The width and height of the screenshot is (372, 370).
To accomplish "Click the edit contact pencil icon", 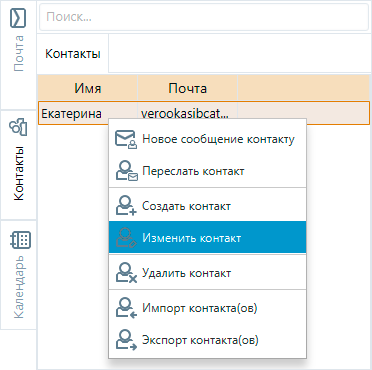I will point(126,238).
